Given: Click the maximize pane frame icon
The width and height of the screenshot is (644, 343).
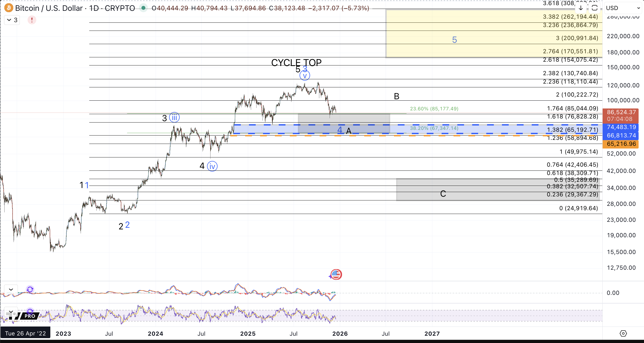Looking at the screenshot, I should click(x=594, y=8).
